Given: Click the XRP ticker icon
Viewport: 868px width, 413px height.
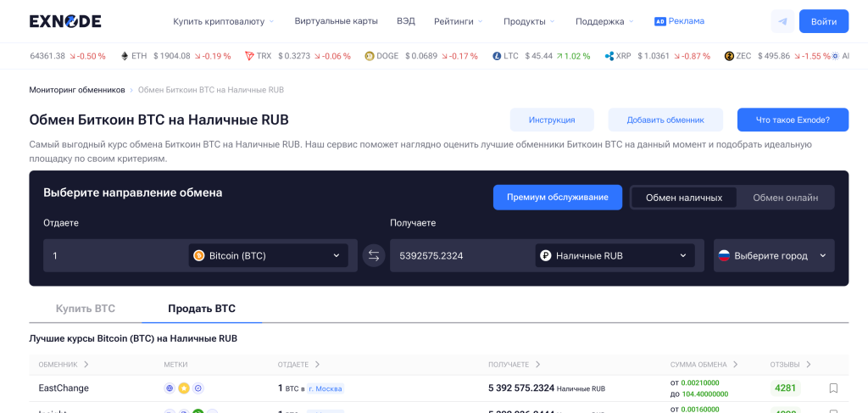Looking at the screenshot, I should [x=609, y=56].
